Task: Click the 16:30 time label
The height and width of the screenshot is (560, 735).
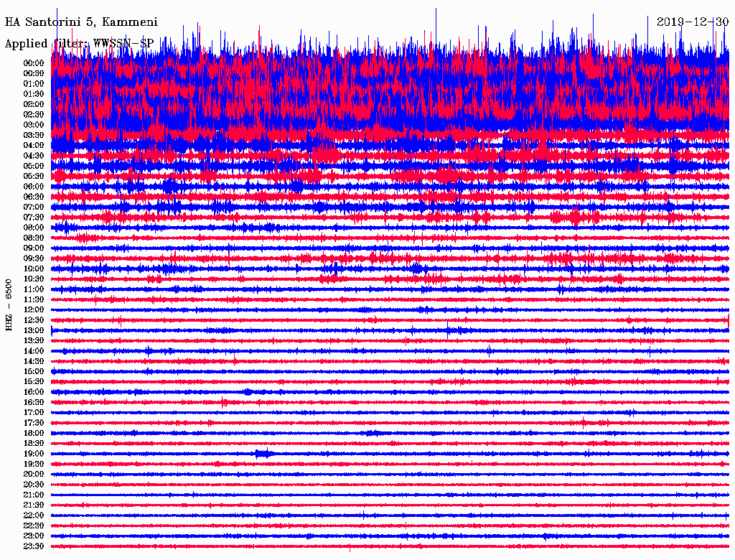Action: pyautogui.click(x=34, y=402)
